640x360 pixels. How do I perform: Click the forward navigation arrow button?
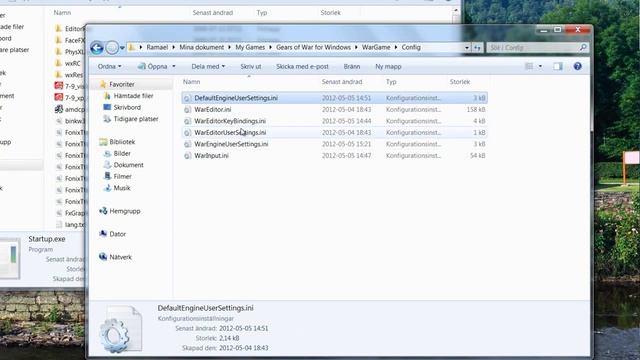(112, 48)
